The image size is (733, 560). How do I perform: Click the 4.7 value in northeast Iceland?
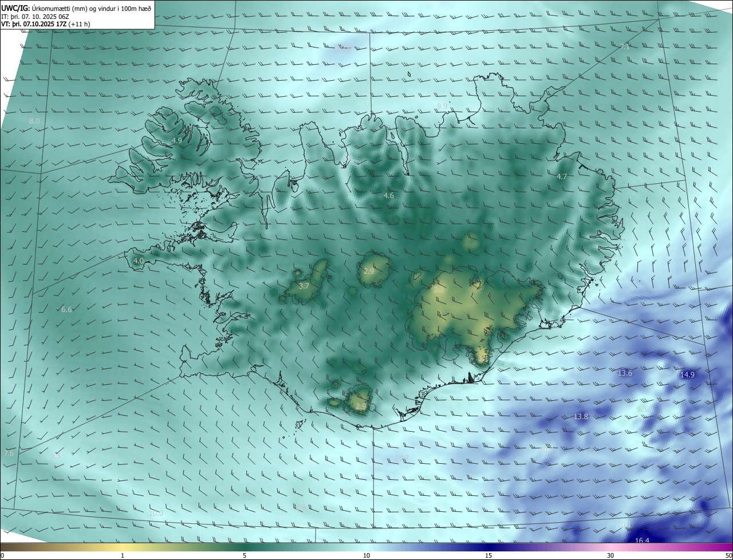[x=562, y=177]
